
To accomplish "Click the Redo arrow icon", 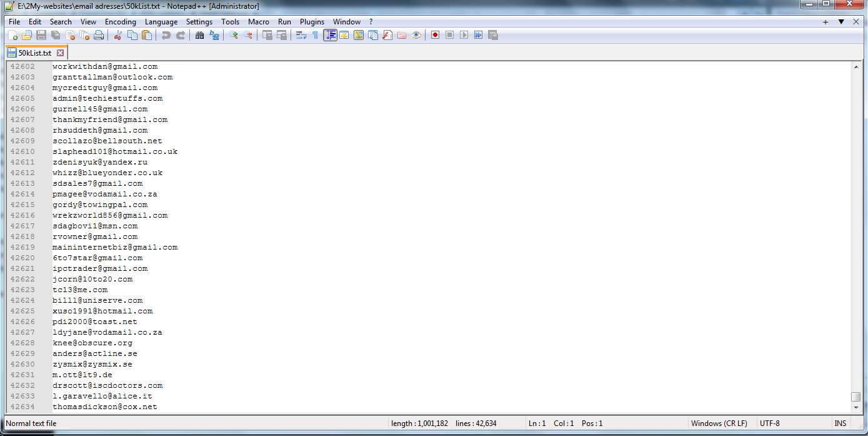I will (x=181, y=35).
